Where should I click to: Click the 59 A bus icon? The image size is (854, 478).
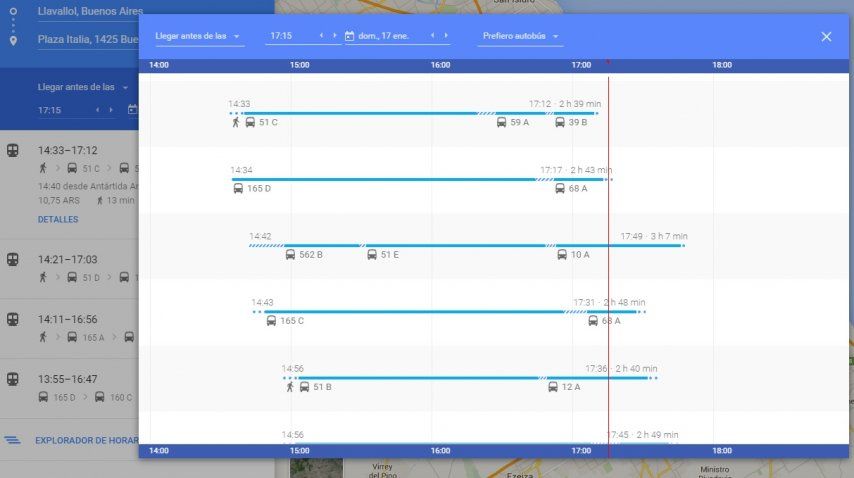(501, 122)
